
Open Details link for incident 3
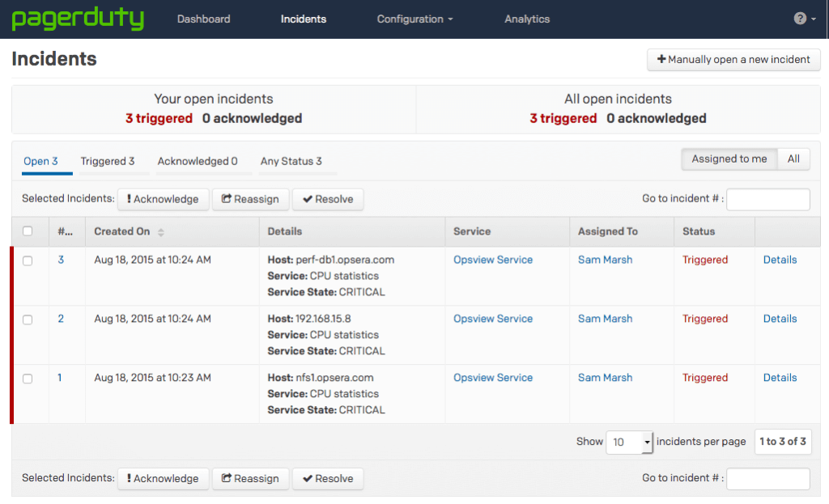[780, 260]
